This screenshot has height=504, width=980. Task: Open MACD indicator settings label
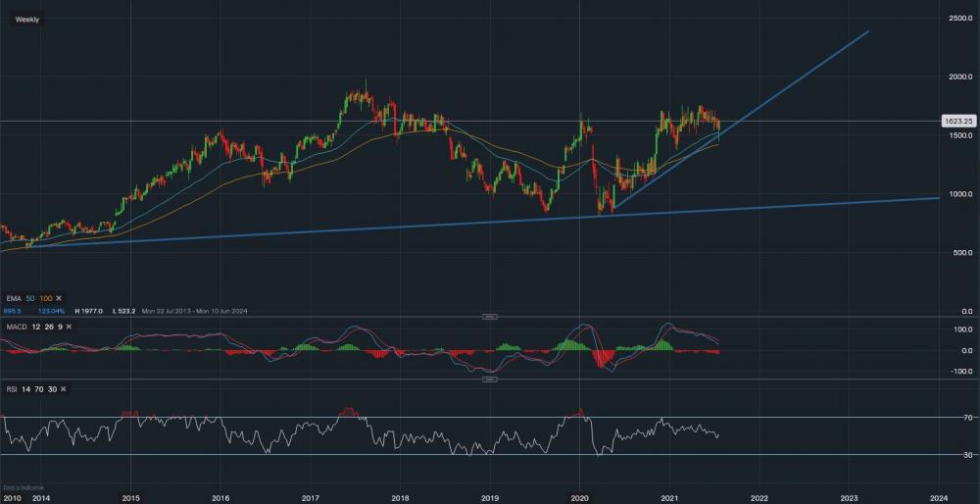point(15,327)
